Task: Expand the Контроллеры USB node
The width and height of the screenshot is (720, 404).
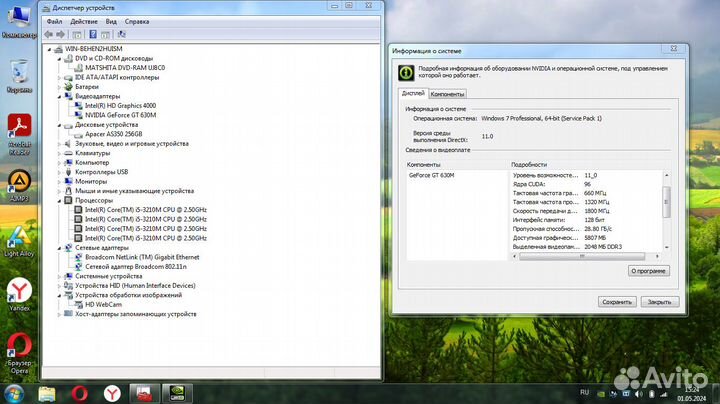Action: coord(59,172)
